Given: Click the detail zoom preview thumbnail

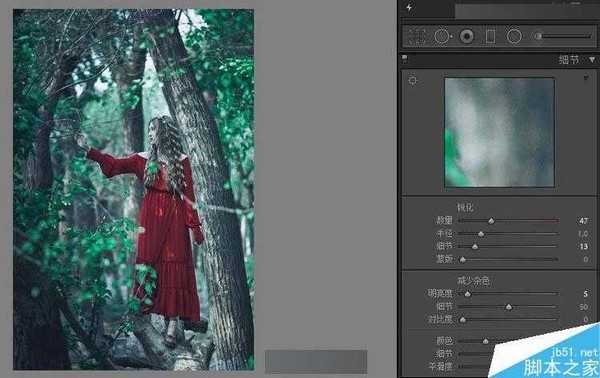Looking at the screenshot, I should click(x=499, y=132).
